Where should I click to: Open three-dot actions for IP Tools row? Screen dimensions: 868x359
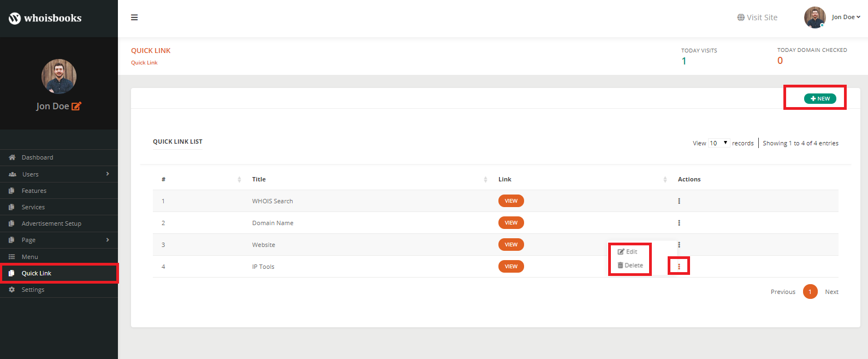coord(679,267)
